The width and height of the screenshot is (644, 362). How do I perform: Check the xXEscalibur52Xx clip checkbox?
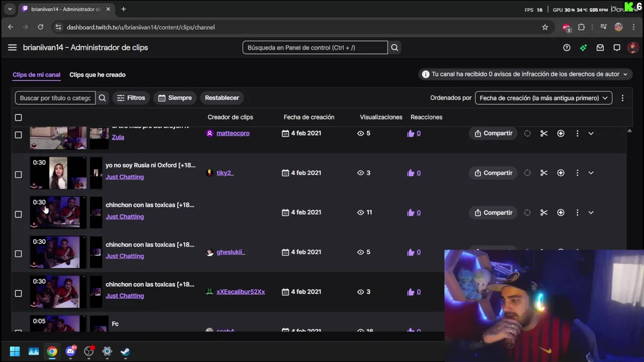pos(19,293)
